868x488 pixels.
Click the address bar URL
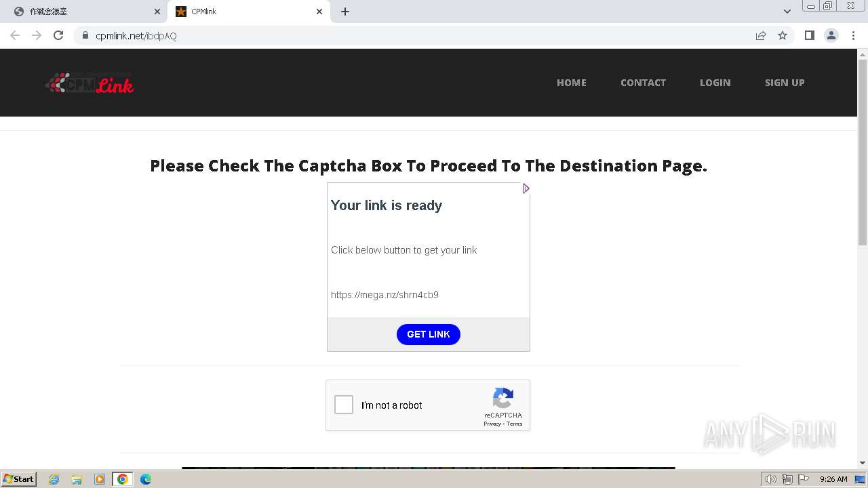[136, 36]
